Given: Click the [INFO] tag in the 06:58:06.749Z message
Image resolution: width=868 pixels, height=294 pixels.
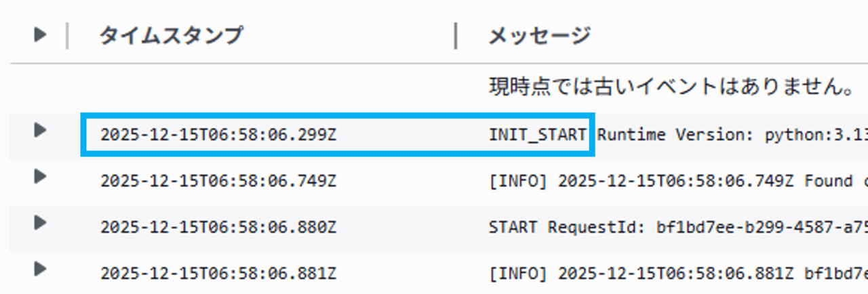Looking at the screenshot, I should tap(517, 182).
